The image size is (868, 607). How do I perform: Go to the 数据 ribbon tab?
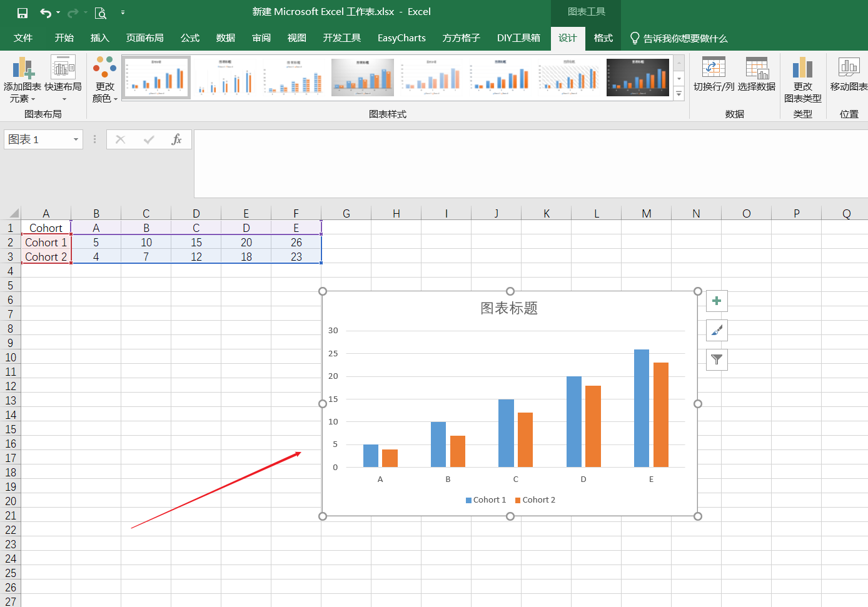tap(226, 38)
